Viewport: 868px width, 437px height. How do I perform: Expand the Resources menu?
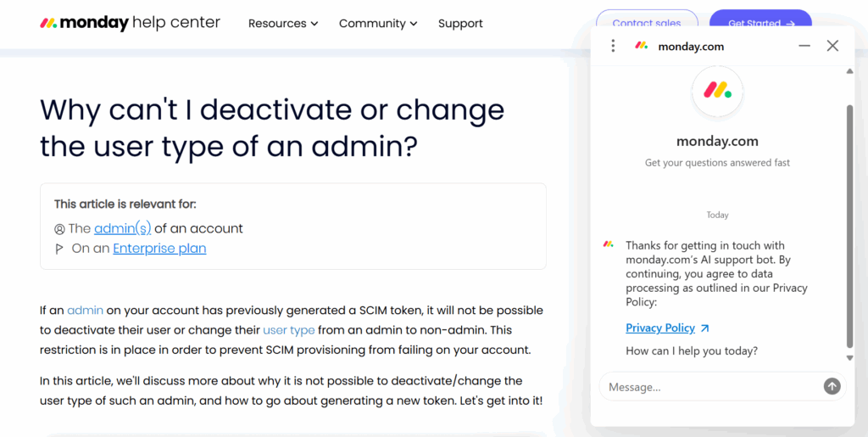point(283,23)
